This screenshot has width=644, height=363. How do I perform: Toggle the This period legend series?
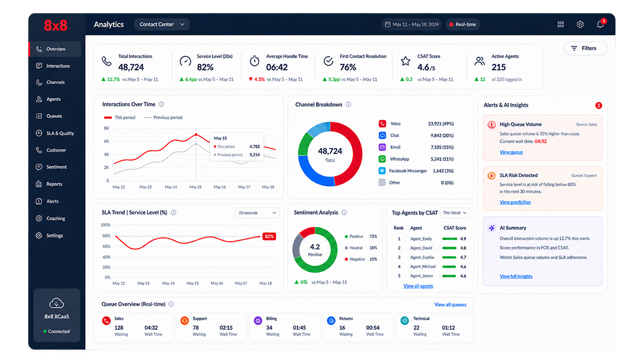pos(120,117)
